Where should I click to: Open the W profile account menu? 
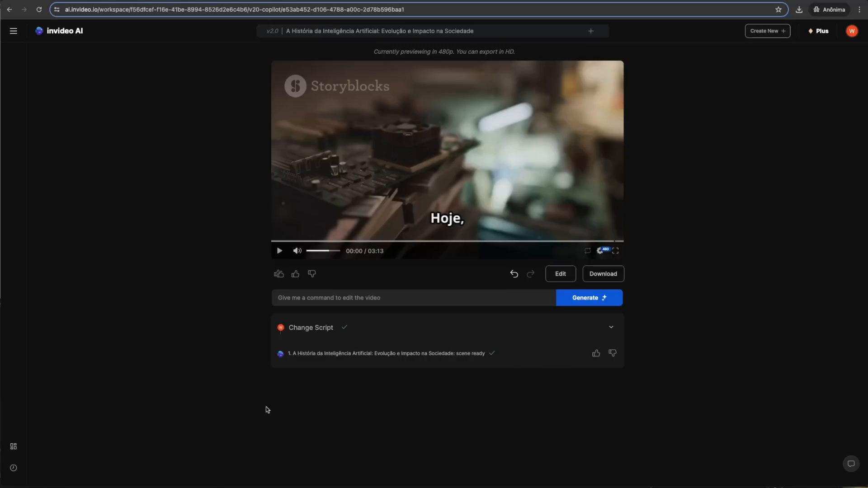tap(852, 31)
